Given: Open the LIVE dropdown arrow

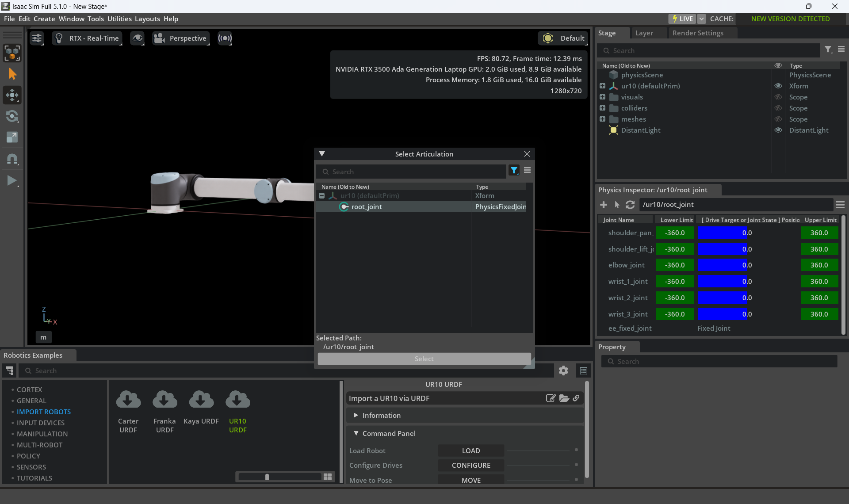Looking at the screenshot, I should tap(701, 19).
